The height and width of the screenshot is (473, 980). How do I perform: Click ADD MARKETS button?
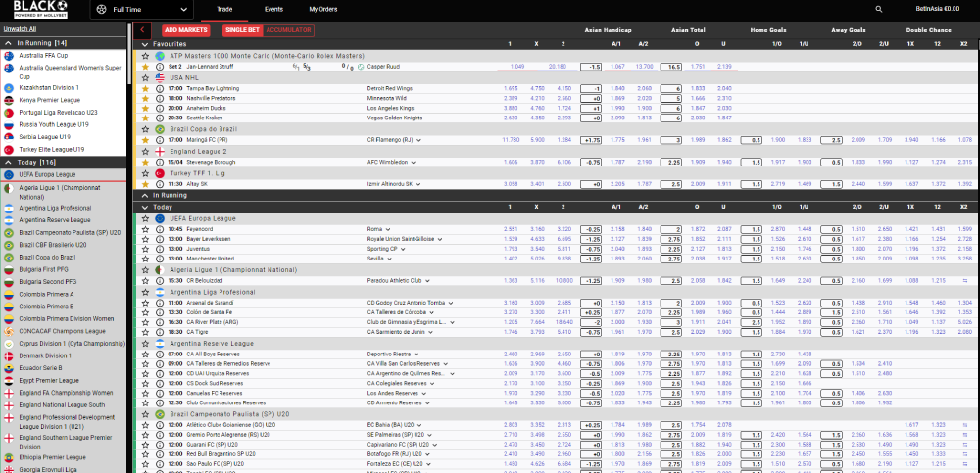(185, 30)
